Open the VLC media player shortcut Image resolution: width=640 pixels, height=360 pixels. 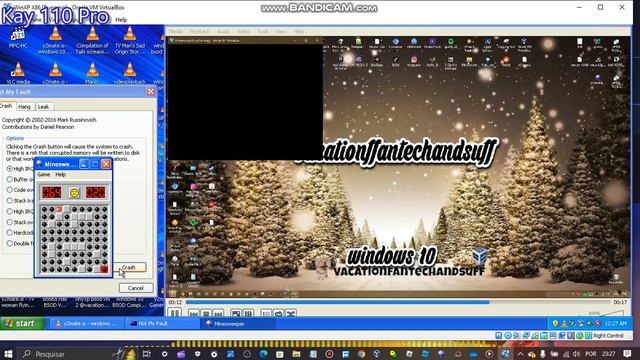tap(18, 73)
